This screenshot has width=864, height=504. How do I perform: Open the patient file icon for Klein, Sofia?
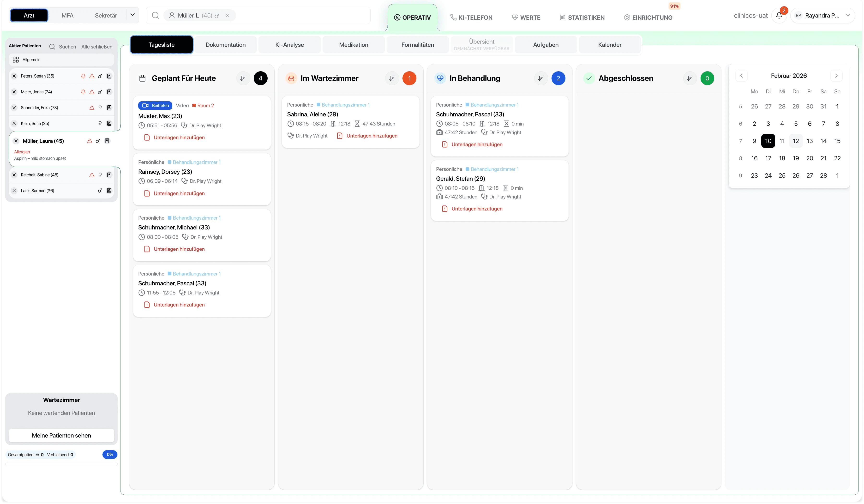coord(109,123)
